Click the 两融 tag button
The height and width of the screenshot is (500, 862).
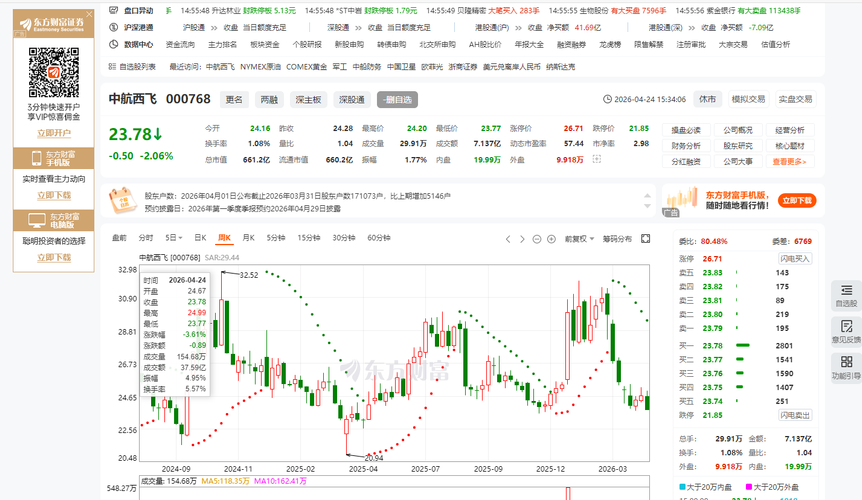point(269,99)
